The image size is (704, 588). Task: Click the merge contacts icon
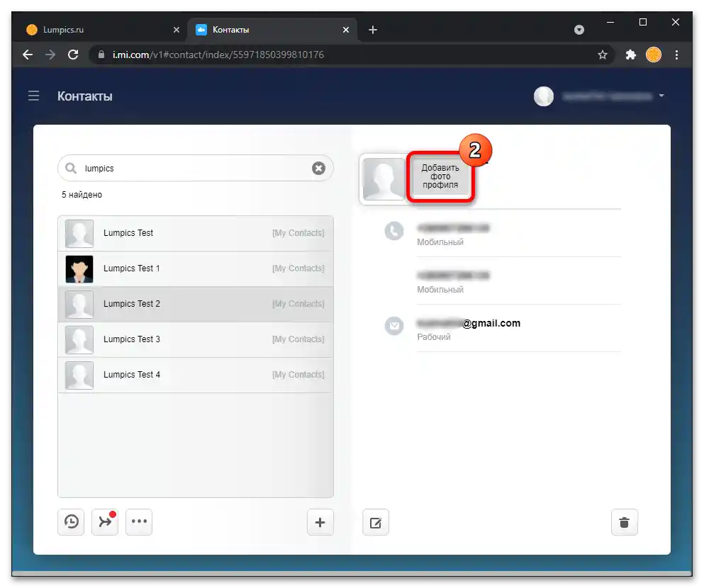click(x=105, y=521)
